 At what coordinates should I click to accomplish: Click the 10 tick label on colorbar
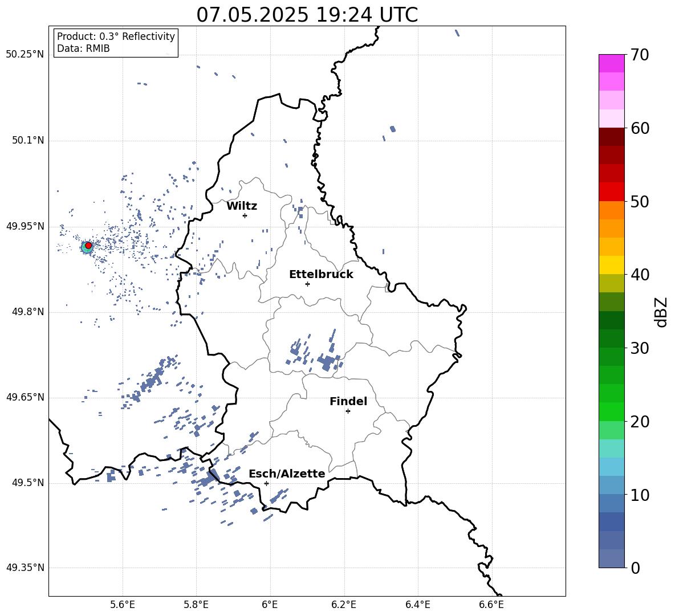coord(639,495)
